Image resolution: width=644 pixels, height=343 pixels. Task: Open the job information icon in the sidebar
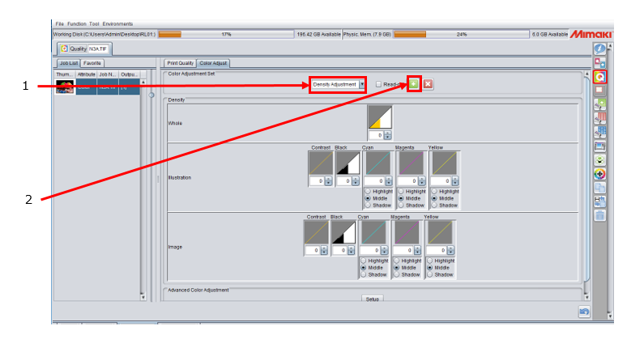click(x=599, y=49)
